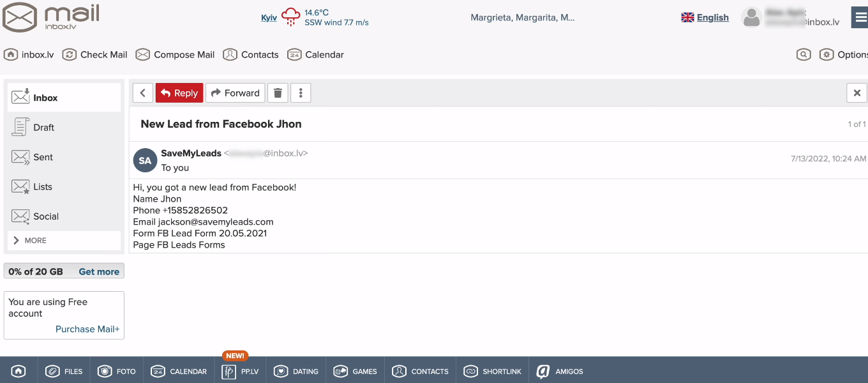Click the Kyiv weather city link
The width and height of the screenshot is (868, 383).
pyautogui.click(x=269, y=18)
